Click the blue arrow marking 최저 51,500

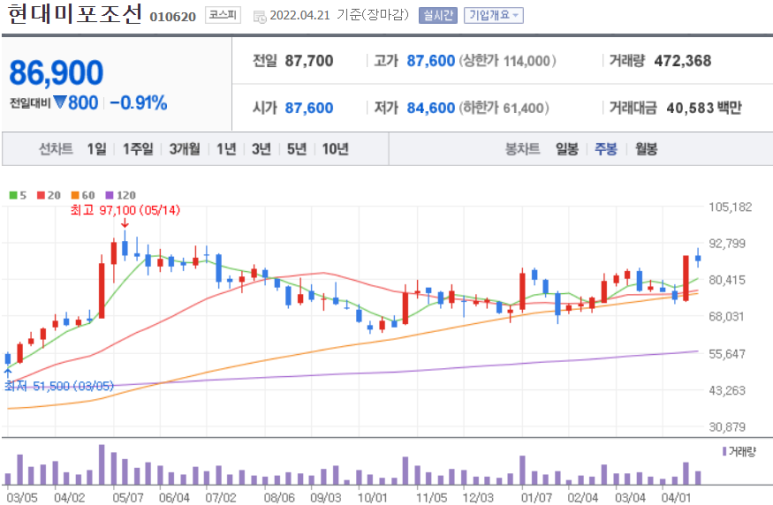pos(8,371)
